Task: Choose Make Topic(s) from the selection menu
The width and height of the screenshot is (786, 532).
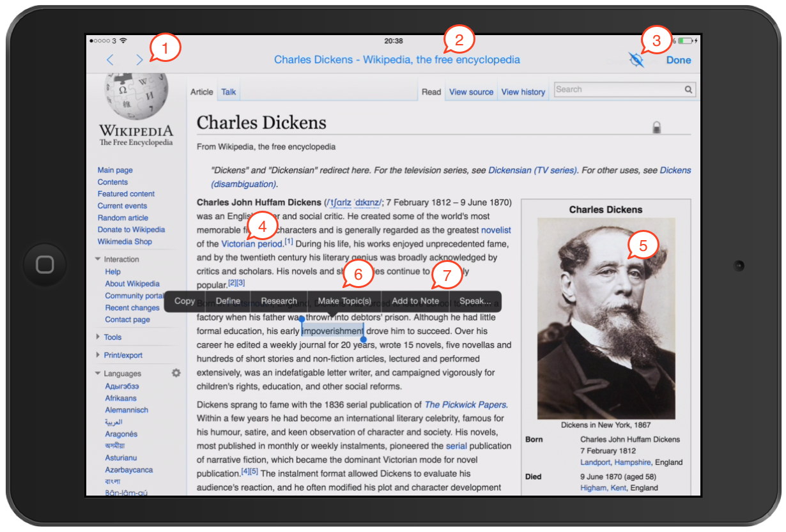Action: tap(344, 301)
